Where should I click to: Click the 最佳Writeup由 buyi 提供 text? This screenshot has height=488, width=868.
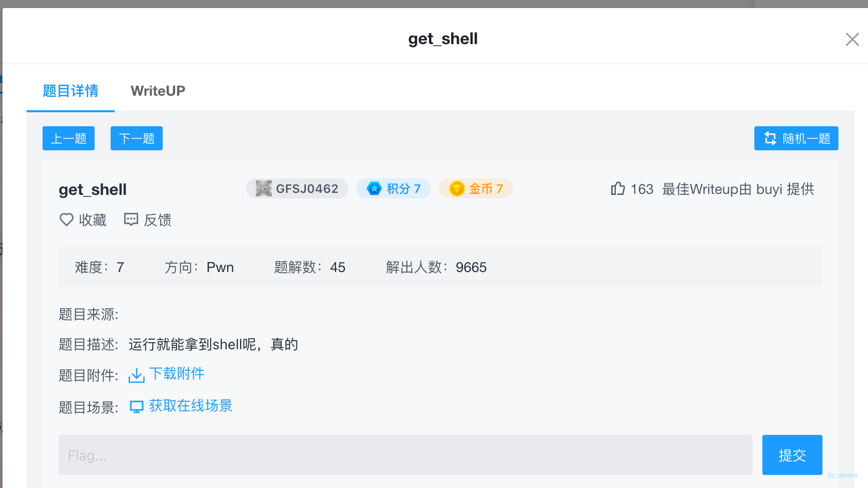738,189
